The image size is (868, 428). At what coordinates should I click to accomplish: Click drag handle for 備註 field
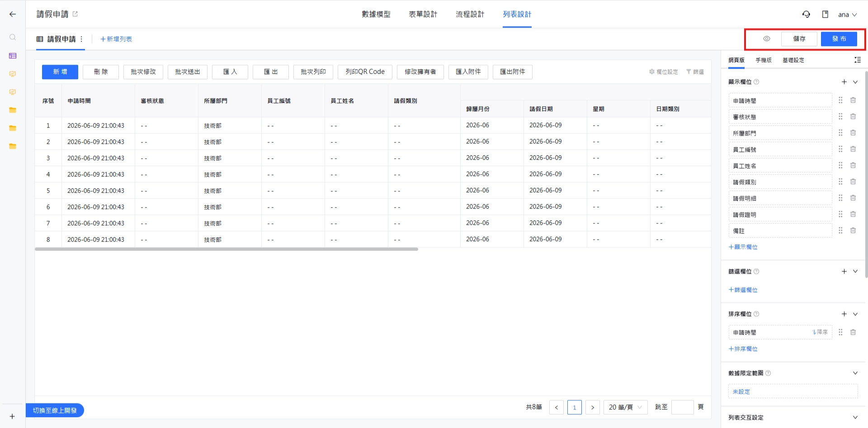click(x=840, y=231)
